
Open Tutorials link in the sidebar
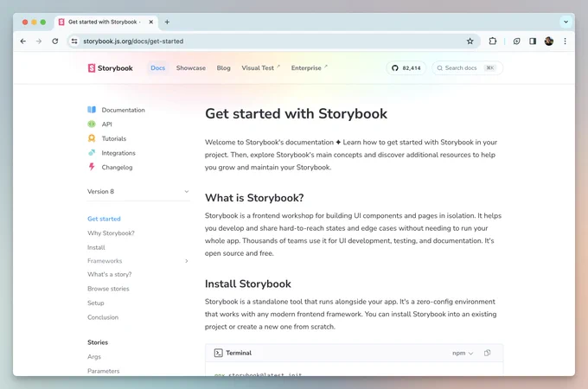114,138
